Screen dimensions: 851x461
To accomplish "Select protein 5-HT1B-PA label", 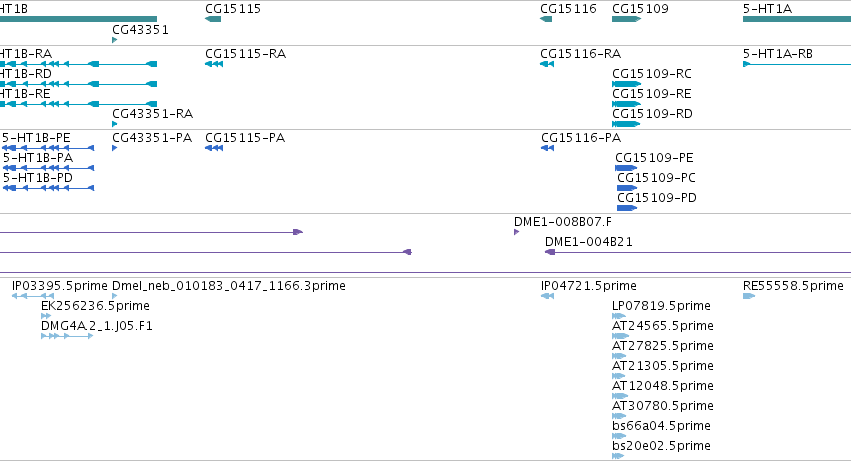I will (38, 158).
